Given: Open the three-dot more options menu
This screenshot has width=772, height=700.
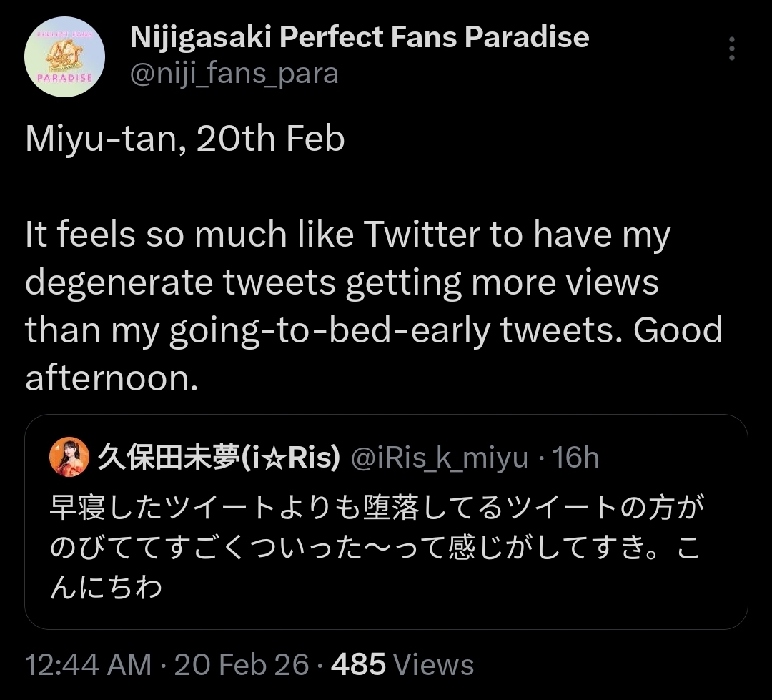Looking at the screenshot, I should click(732, 49).
